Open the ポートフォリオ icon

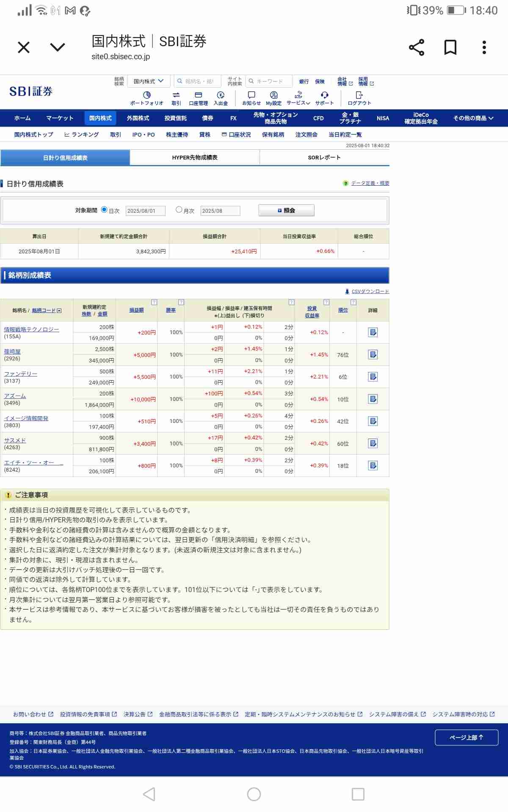click(146, 99)
